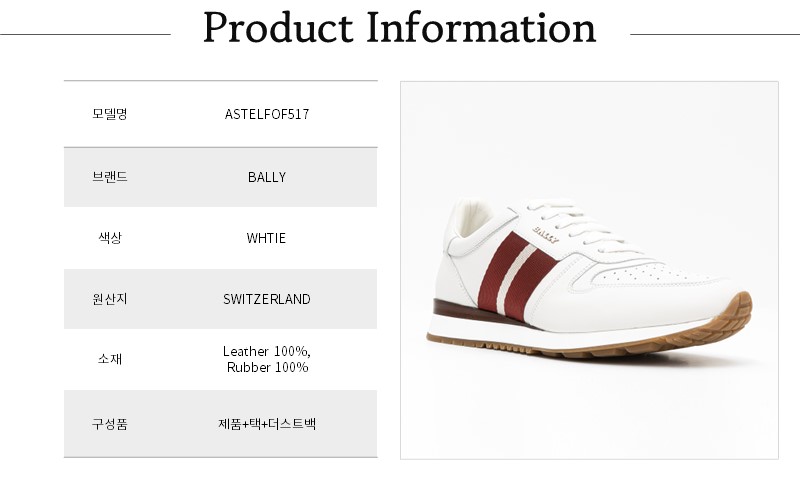The image size is (800, 491).
Task: Click the 제품+택+더스트백 components value
Action: coord(267,423)
